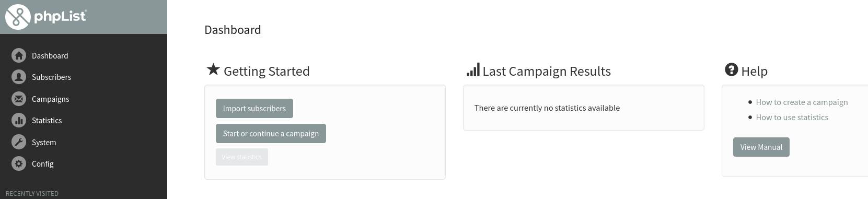Select Statistics in the sidebar
This screenshot has height=199, width=868.
47,120
